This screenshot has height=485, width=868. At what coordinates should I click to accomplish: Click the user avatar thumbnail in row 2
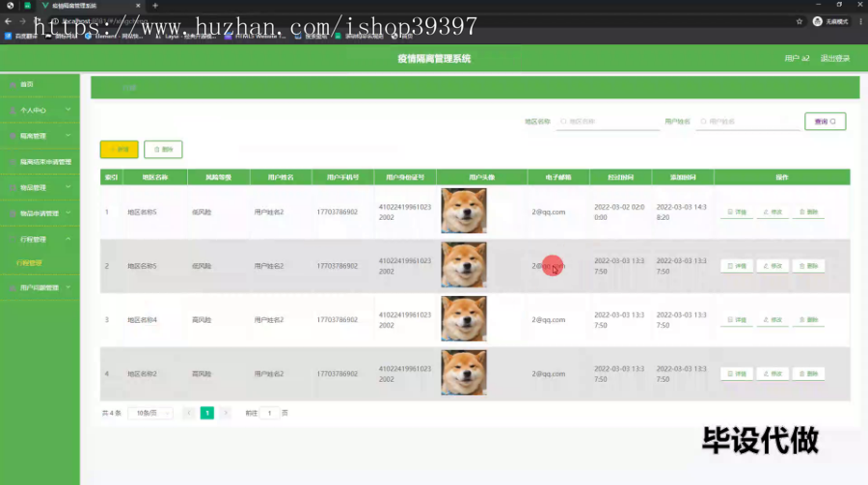pyautogui.click(x=464, y=264)
